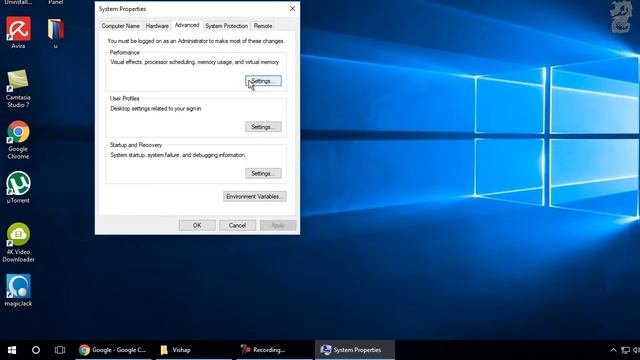This screenshot has height=360, width=640.
Task: Click System Properties taskbar button
Action: [355, 350]
